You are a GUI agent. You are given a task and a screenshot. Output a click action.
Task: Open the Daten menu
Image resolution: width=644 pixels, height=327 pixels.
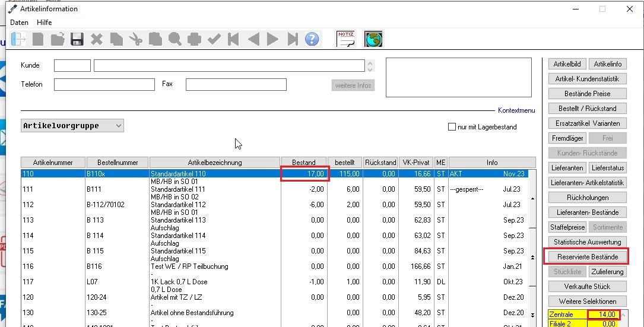pyautogui.click(x=19, y=23)
